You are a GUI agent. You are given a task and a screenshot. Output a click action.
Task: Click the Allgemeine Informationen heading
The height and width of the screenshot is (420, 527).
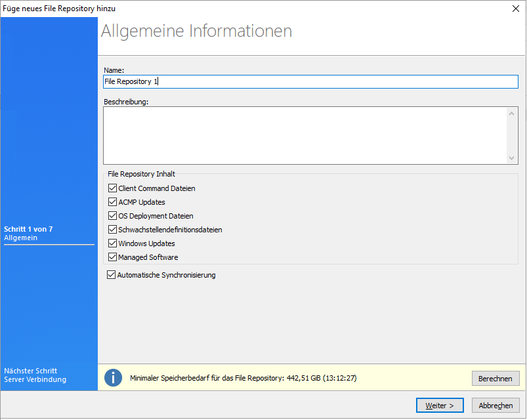[197, 31]
